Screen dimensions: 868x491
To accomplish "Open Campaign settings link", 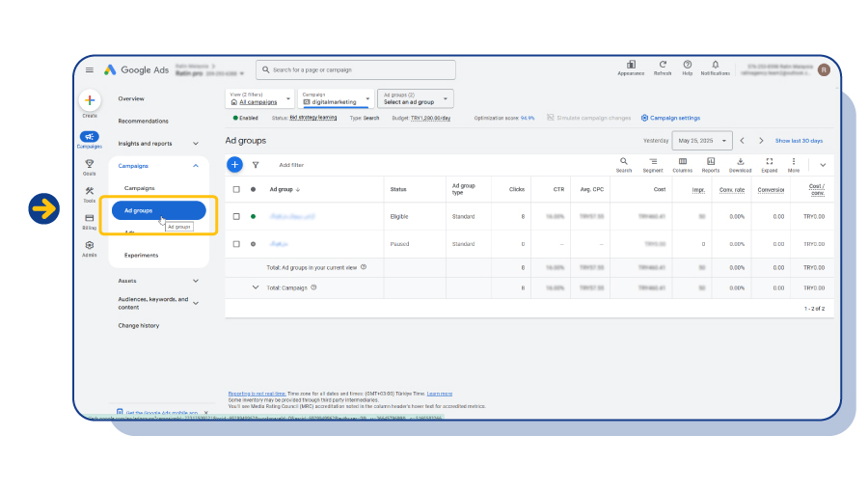I will (x=670, y=118).
